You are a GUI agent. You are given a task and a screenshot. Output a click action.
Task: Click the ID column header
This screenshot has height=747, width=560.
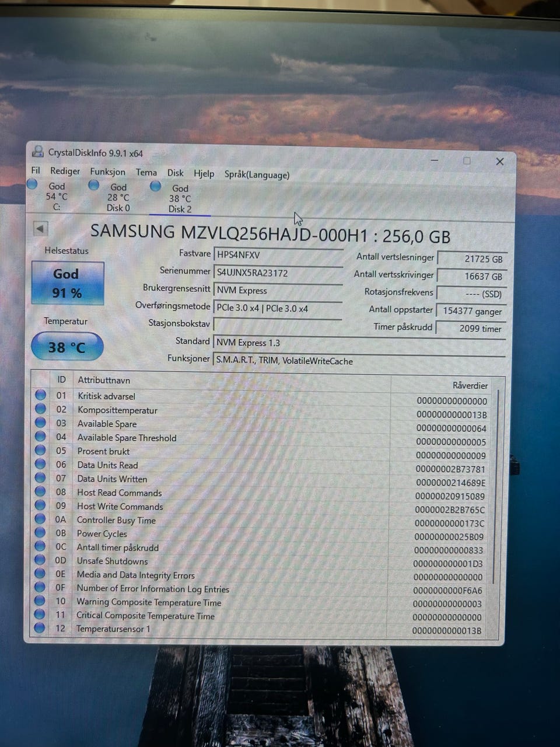click(61, 379)
